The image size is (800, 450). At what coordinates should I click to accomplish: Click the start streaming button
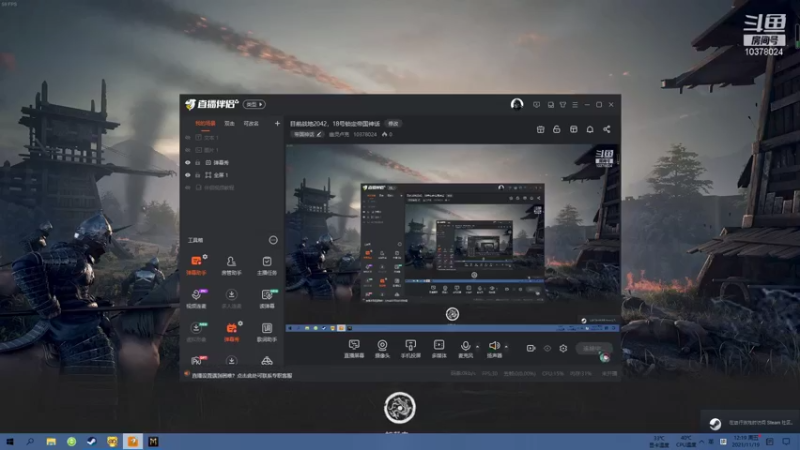click(594, 348)
